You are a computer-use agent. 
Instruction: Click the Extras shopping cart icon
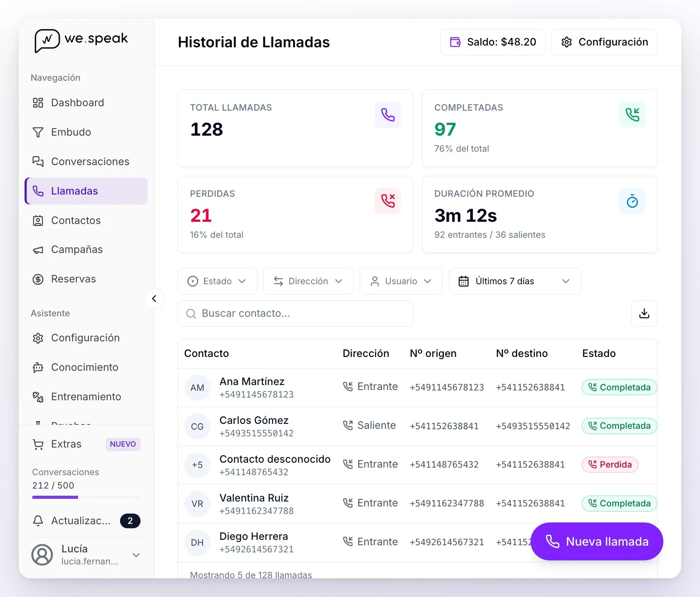coord(38,444)
